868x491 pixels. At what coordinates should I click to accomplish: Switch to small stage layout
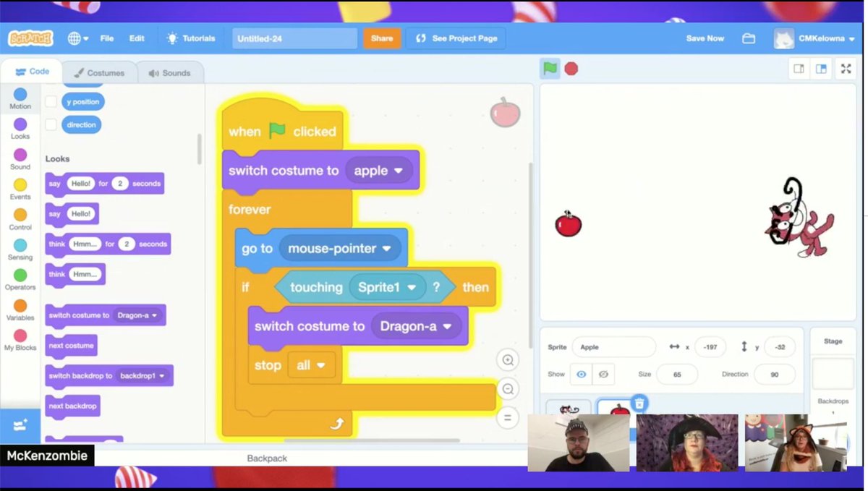pyautogui.click(x=799, y=69)
